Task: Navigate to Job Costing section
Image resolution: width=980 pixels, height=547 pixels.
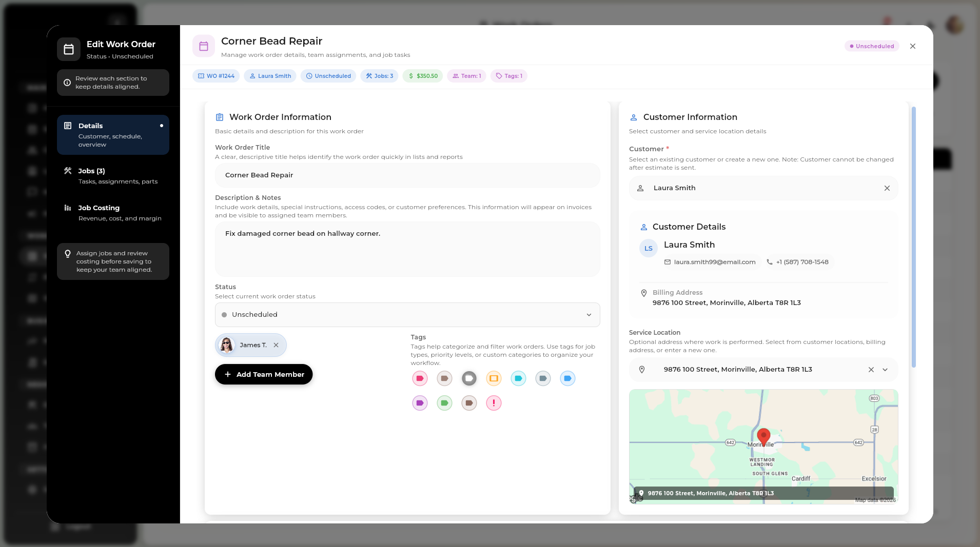Action: click(x=113, y=213)
